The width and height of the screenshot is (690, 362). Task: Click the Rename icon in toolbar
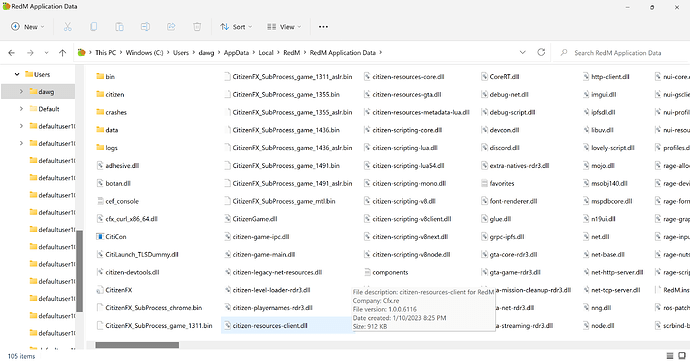(145, 27)
